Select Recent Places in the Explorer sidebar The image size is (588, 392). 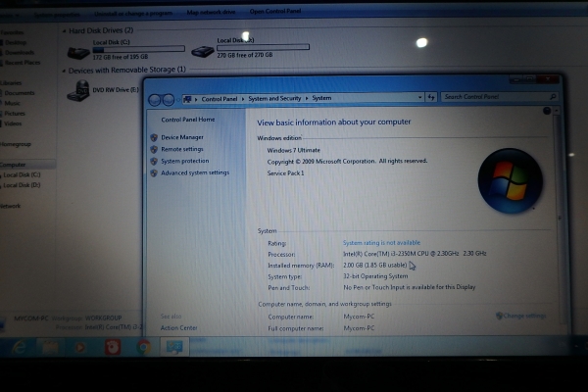click(x=23, y=63)
